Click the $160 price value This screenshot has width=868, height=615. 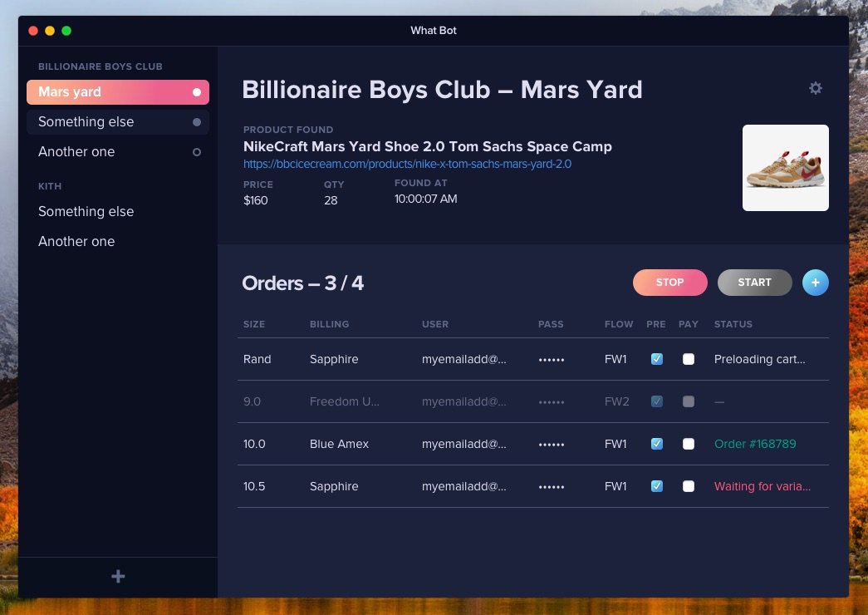(x=255, y=200)
